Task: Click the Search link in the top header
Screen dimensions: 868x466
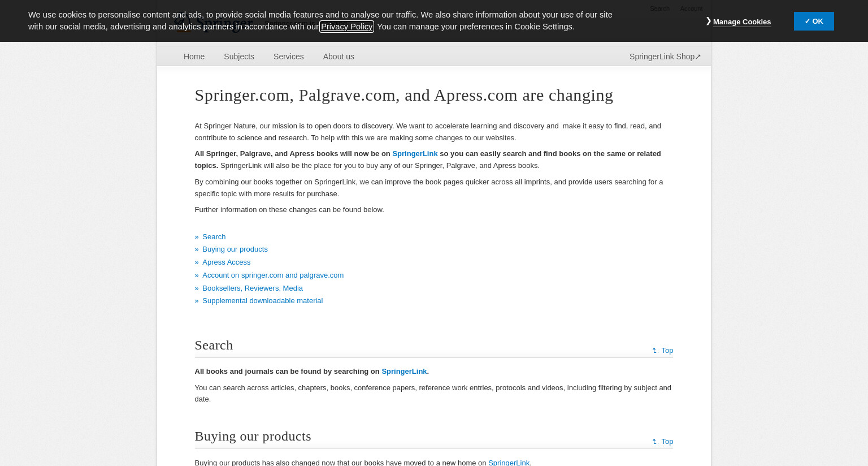Action: point(659,8)
